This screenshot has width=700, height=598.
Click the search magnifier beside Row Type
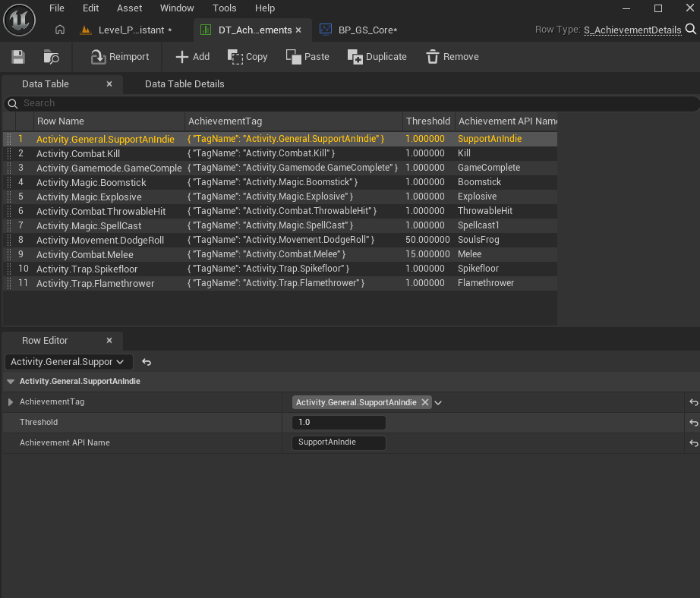(x=691, y=30)
